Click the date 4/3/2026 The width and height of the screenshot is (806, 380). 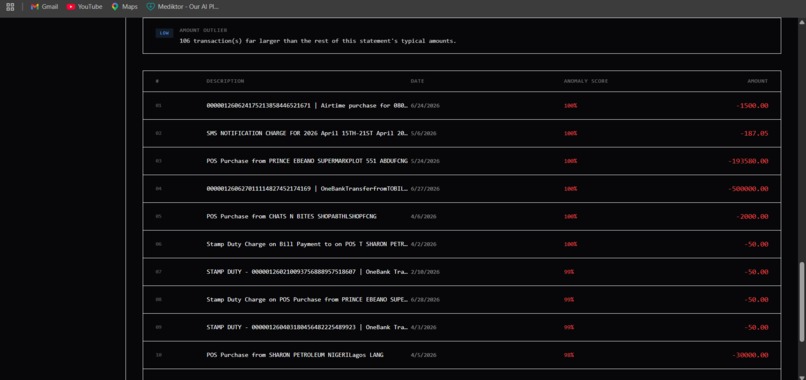point(424,328)
